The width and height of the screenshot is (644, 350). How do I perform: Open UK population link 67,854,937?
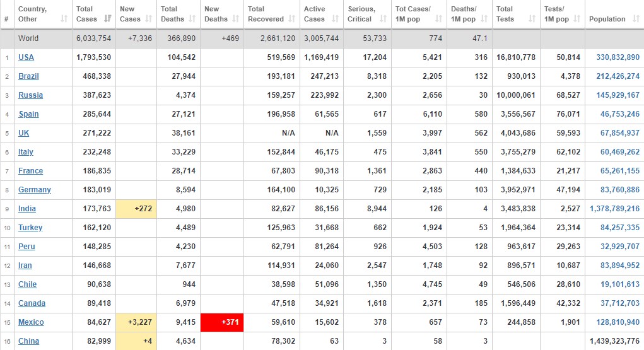(620, 133)
